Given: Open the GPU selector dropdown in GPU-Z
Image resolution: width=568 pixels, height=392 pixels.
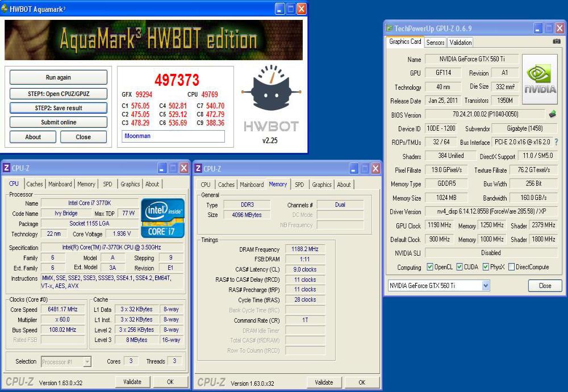Looking at the screenshot, I should coord(486,286).
